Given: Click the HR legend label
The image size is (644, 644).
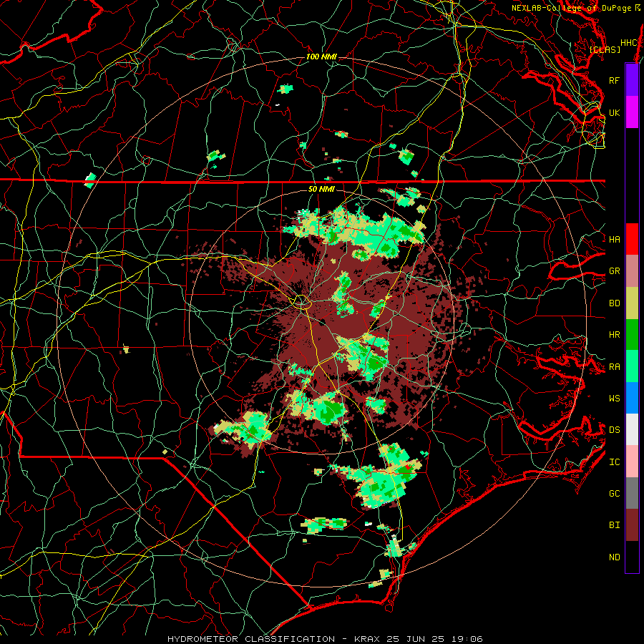Looking at the screenshot, I should coord(614,335).
